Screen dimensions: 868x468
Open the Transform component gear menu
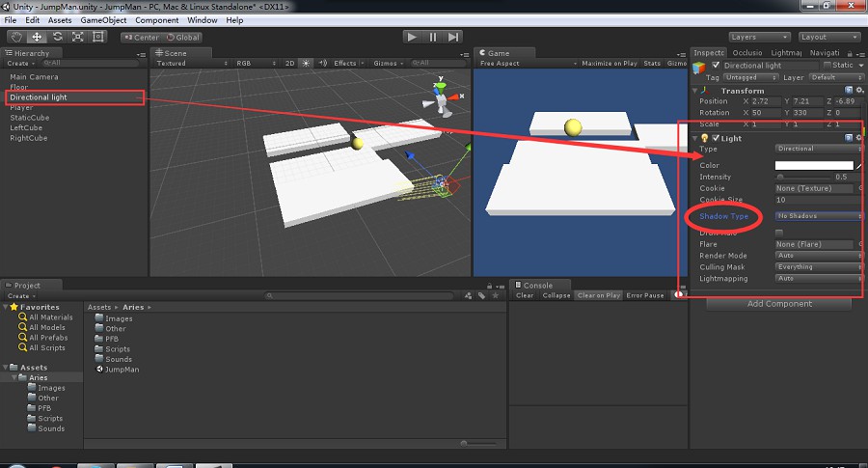point(859,91)
